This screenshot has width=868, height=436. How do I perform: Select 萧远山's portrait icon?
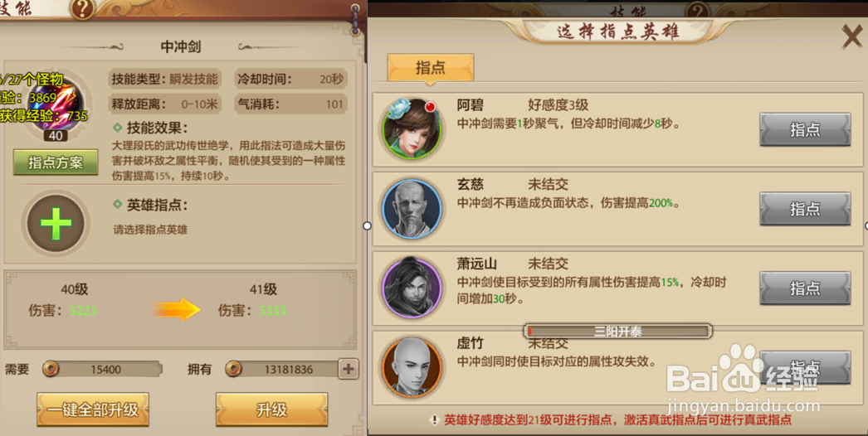point(412,288)
